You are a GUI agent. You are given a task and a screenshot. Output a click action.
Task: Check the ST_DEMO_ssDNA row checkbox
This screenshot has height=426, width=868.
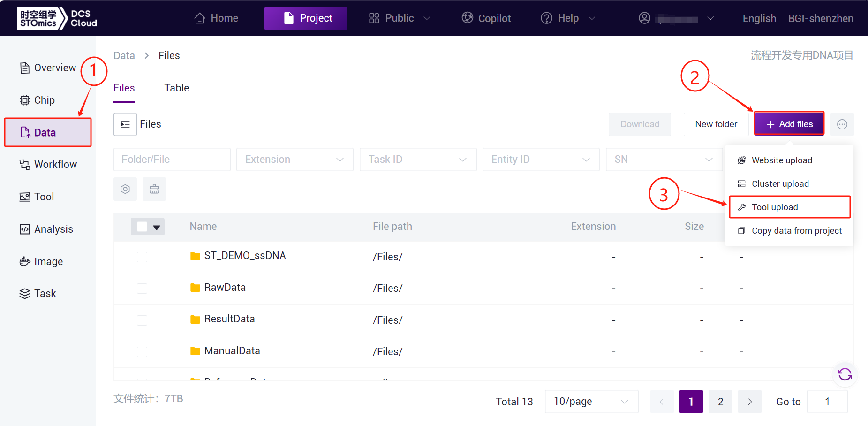point(142,257)
